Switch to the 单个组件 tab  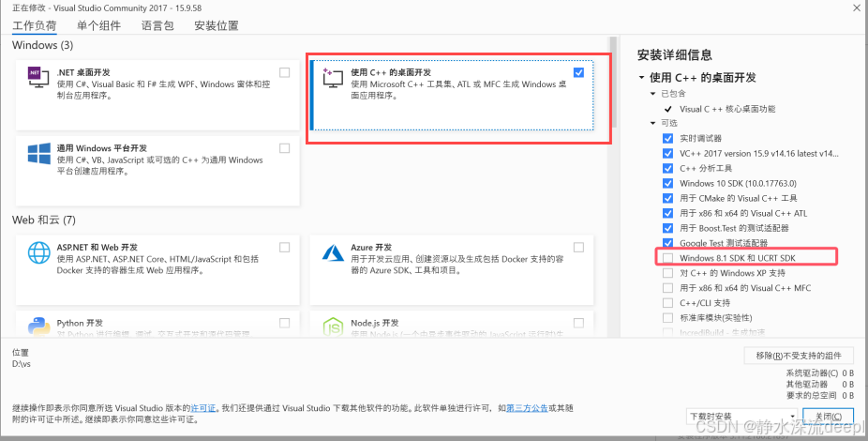point(98,25)
